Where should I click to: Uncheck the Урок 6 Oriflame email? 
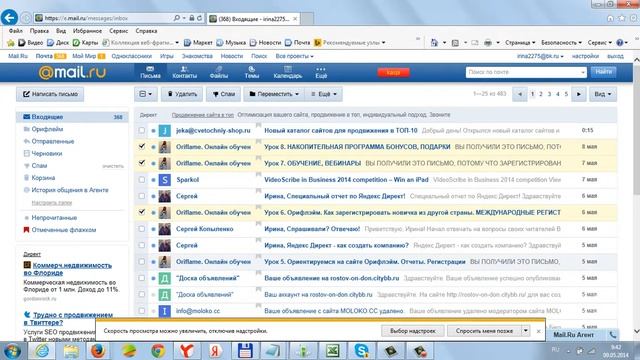click(x=142, y=212)
